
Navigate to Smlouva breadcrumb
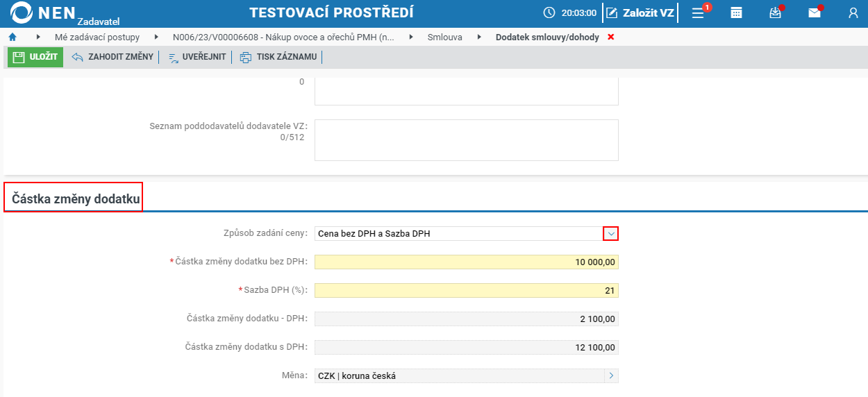point(444,37)
